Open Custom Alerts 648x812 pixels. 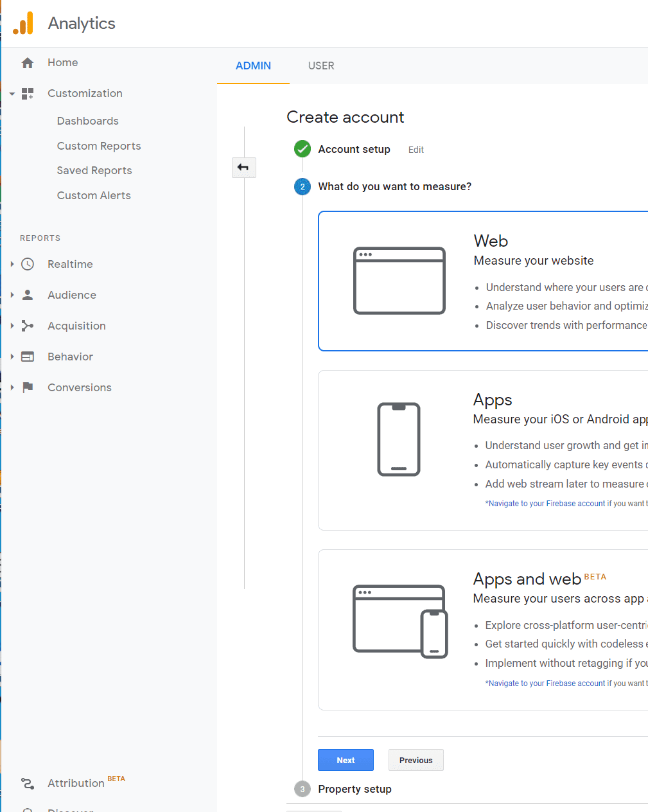[94, 195]
